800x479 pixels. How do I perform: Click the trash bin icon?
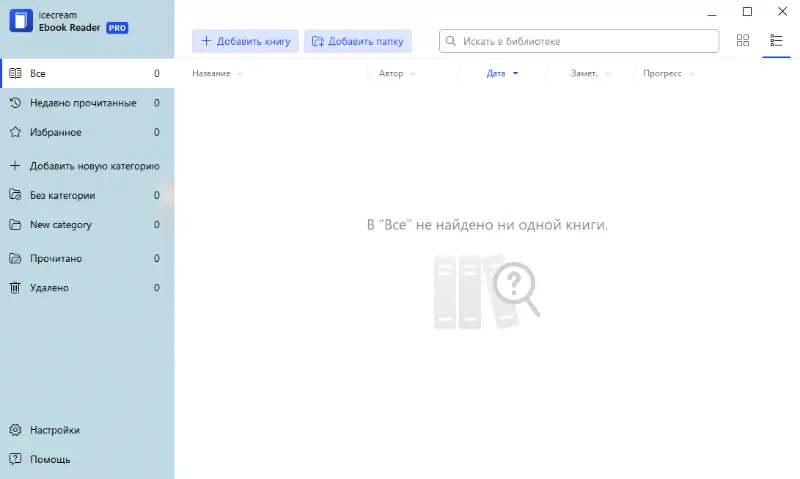tap(15, 288)
